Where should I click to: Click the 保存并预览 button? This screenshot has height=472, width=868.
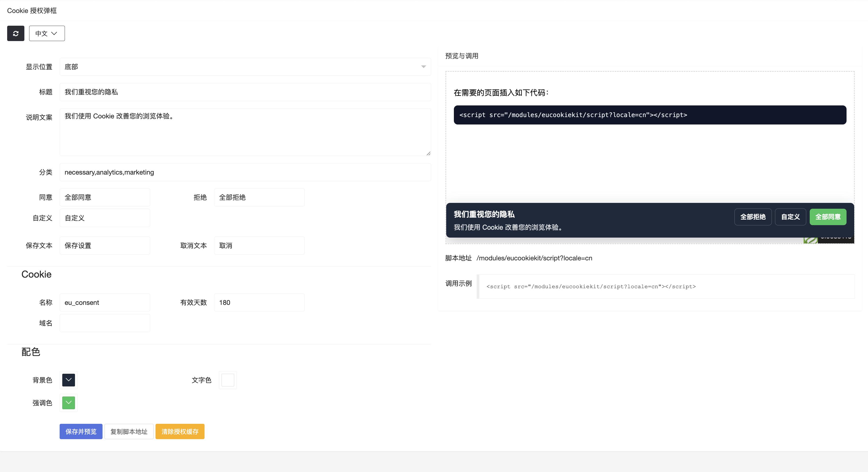coord(81,431)
